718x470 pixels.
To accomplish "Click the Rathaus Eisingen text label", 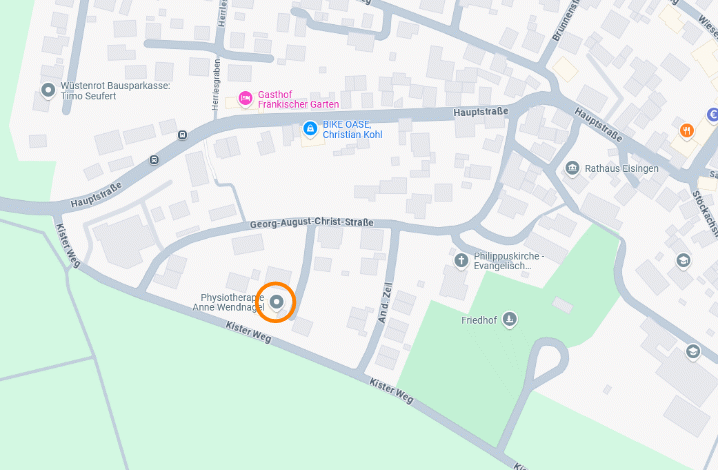I will (621, 169).
